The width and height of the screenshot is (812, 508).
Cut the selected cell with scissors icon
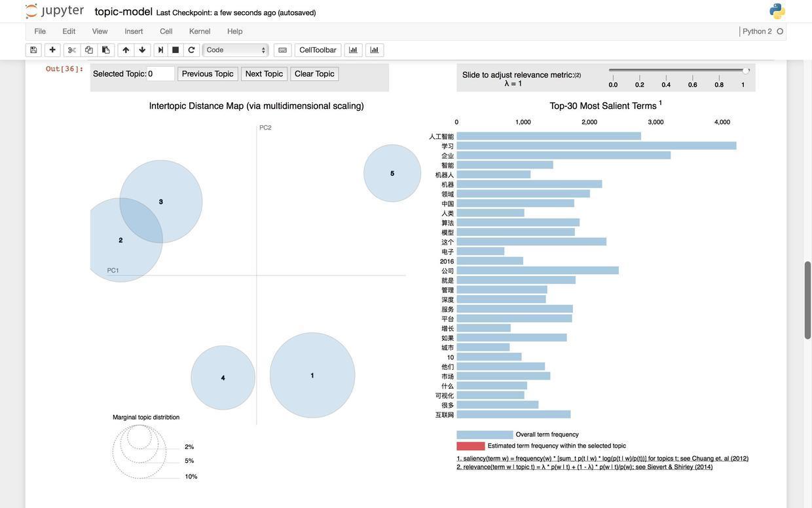tap(72, 50)
